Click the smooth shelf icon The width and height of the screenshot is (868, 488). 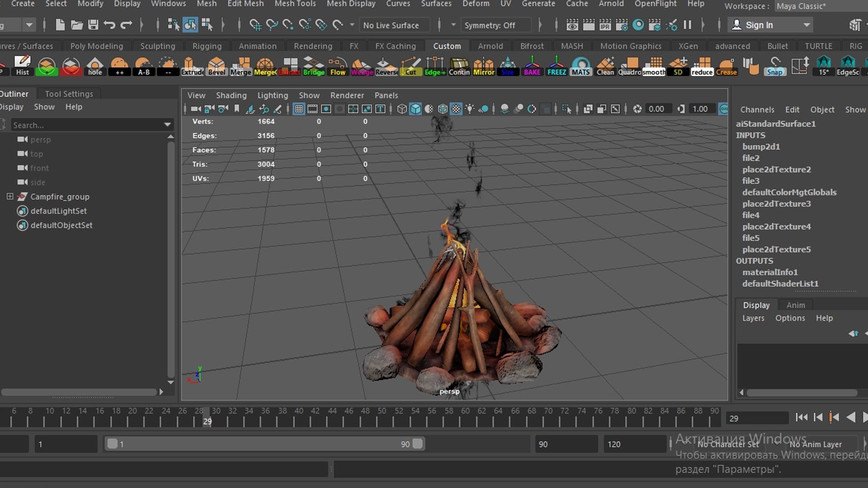(x=654, y=66)
